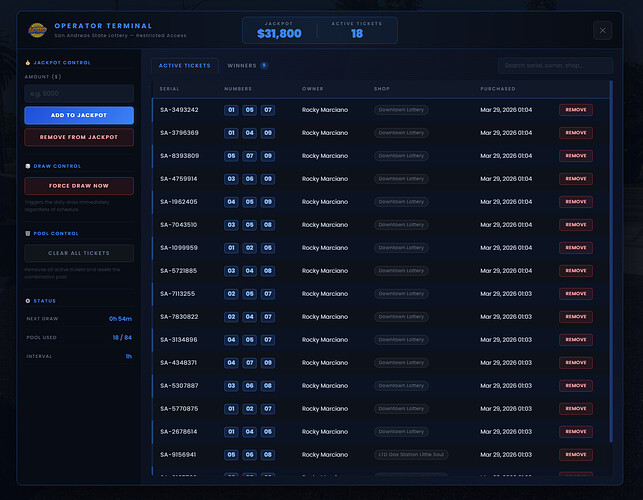643x500 pixels.
Task: Click owner name on ticket SA-7830822
Action: point(325,317)
